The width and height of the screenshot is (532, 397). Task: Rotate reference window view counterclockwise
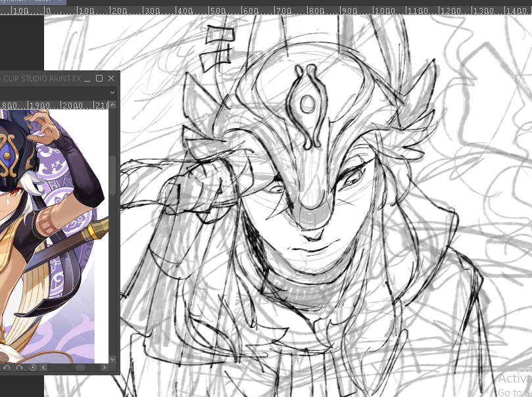[7, 367]
